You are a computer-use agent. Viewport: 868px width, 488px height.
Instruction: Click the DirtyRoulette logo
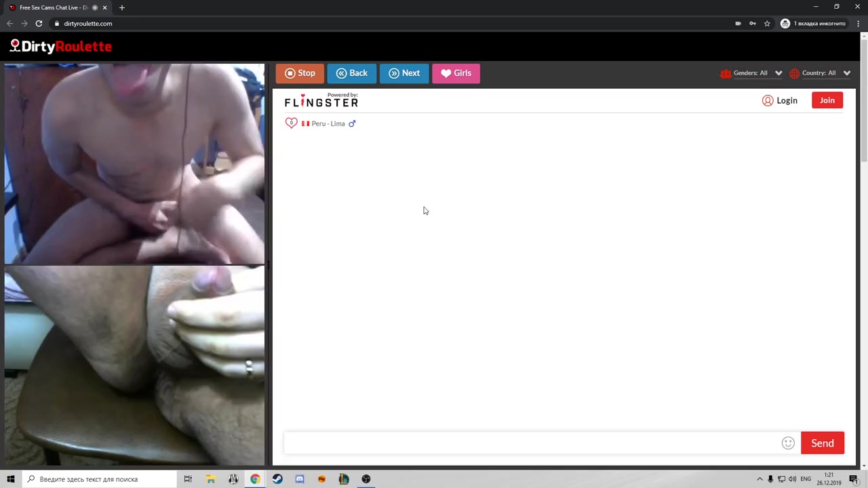[61, 47]
